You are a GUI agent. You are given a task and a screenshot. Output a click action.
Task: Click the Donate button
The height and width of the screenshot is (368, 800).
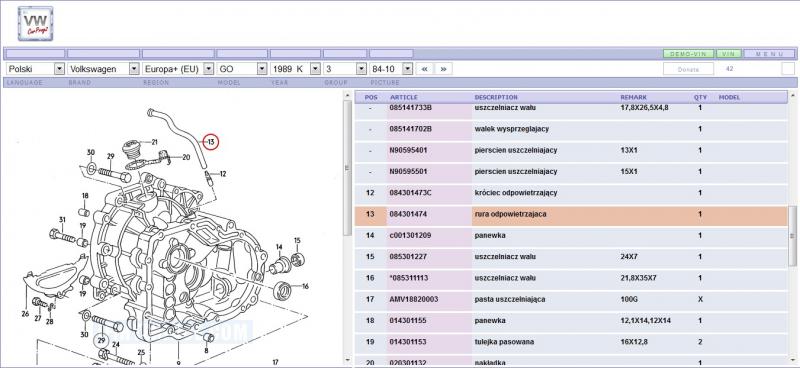tap(688, 69)
